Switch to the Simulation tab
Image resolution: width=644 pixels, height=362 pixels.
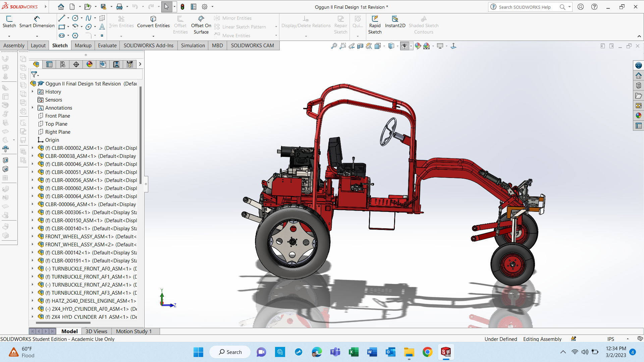point(193,45)
